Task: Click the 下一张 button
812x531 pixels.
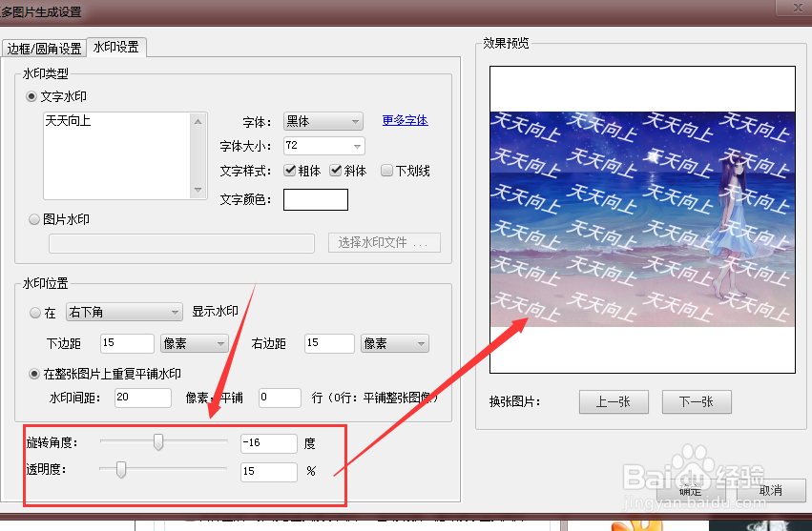Action: tap(697, 401)
